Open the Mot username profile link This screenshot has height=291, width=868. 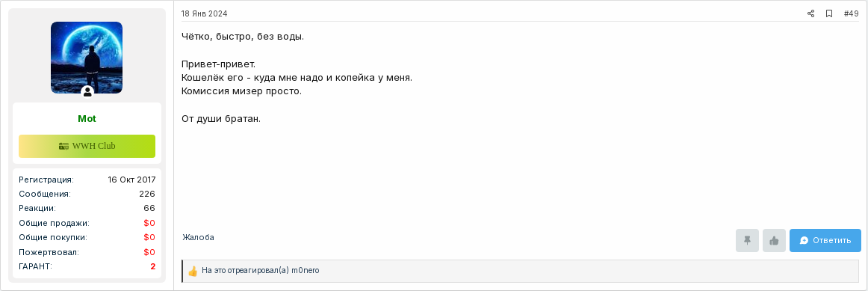click(87, 119)
